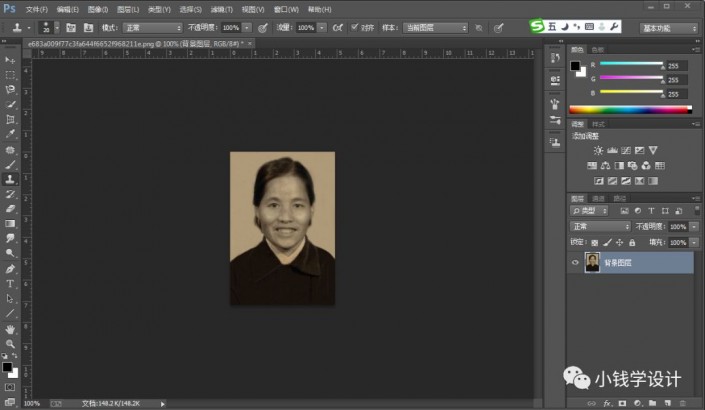705x410 pixels.
Task: Add a Brightness/Contrast adjustment
Action: (598, 150)
